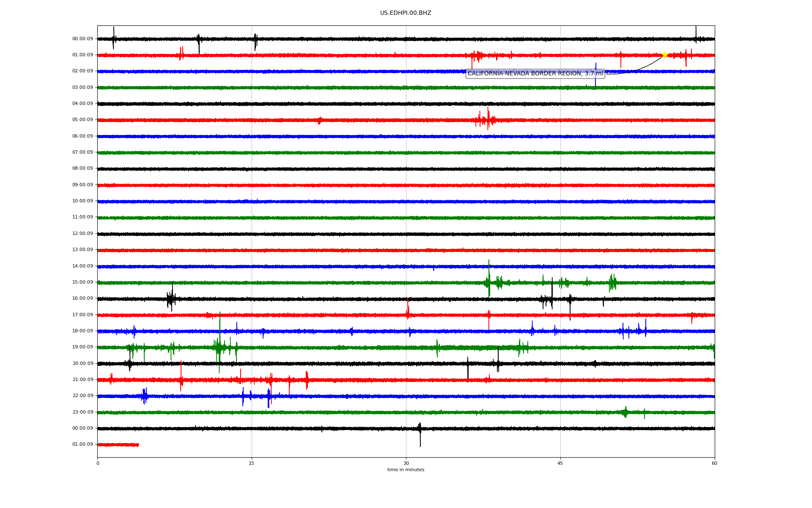The height and width of the screenshot is (508, 812).
Task: Select the 04:00:09 time label
Action: (x=82, y=104)
